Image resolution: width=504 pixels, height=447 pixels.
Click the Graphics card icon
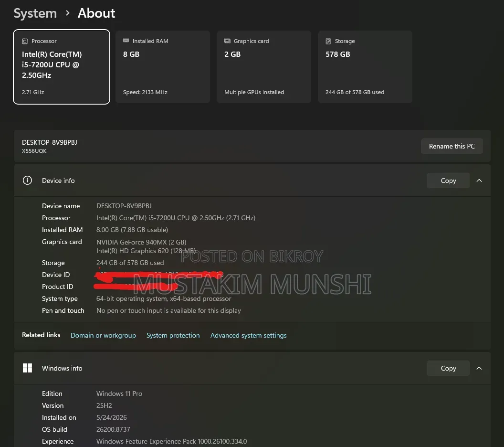(x=227, y=41)
